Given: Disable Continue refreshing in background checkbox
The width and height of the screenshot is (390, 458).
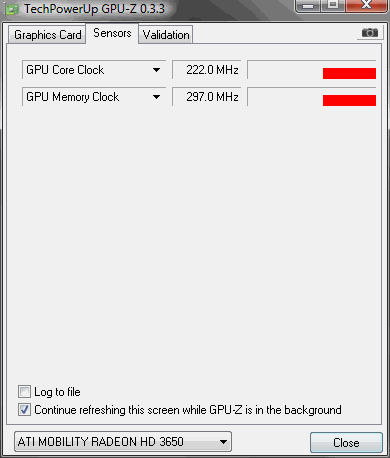Looking at the screenshot, I should (24, 410).
